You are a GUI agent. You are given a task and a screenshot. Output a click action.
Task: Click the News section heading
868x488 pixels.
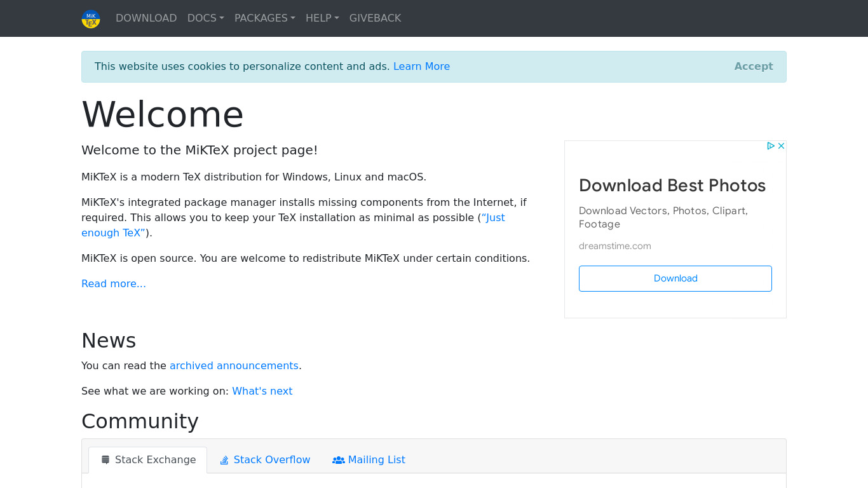click(x=109, y=341)
